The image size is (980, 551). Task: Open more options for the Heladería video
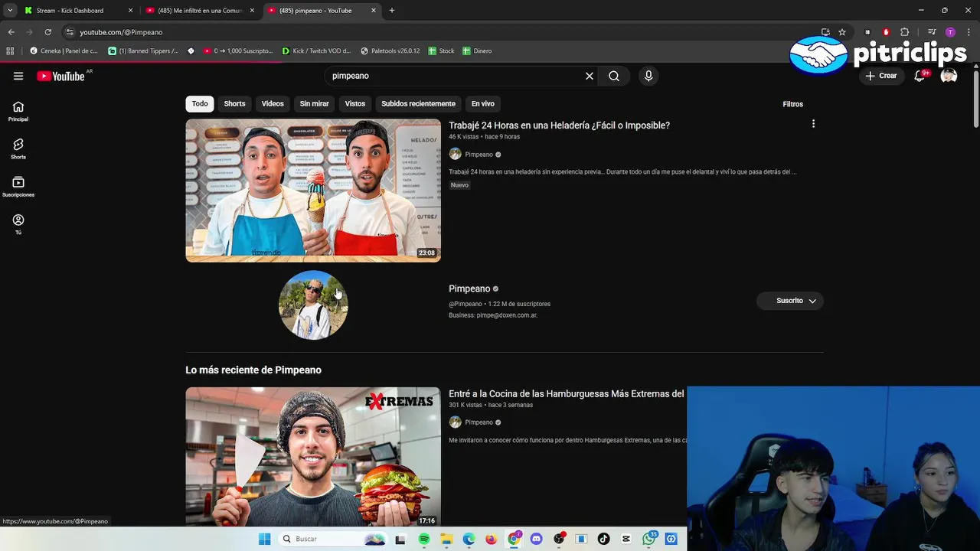tap(813, 123)
